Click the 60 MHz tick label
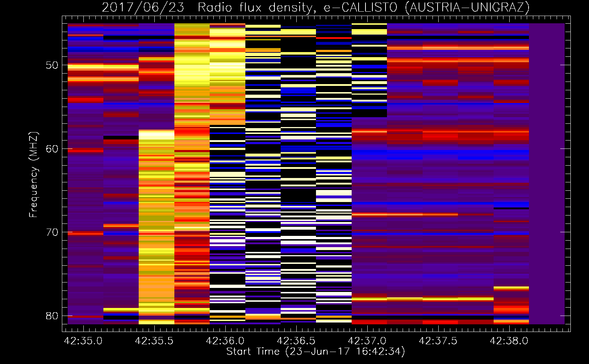Screen dimensions: 589x364 tap(52, 149)
